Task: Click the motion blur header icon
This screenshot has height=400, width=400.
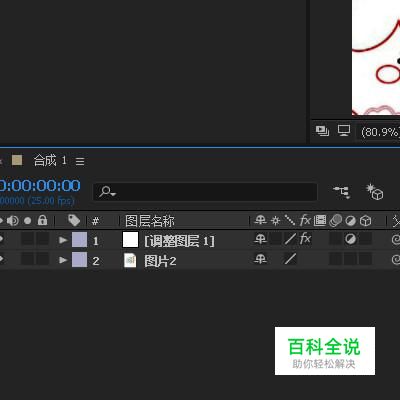Action: (336, 220)
